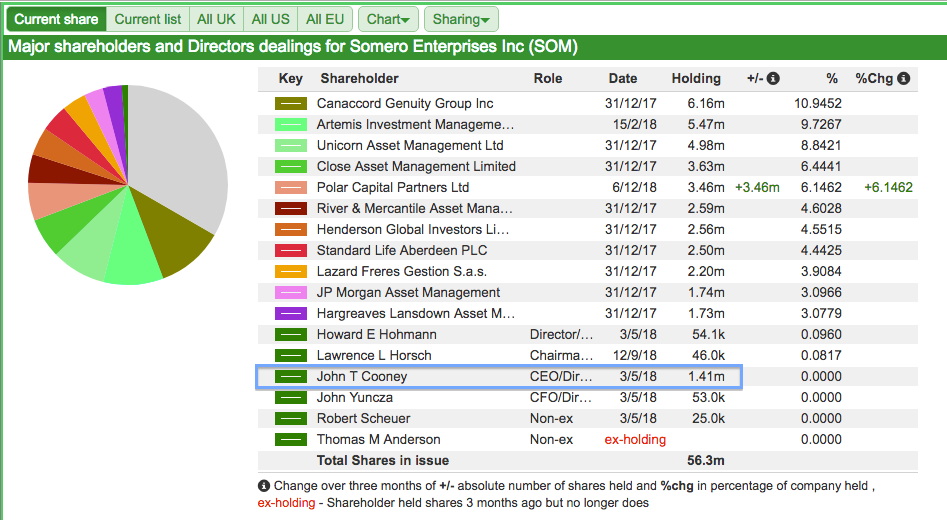Switch to the Current share tab
Image resolution: width=947 pixels, height=520 pixels.
pos(56,19)
